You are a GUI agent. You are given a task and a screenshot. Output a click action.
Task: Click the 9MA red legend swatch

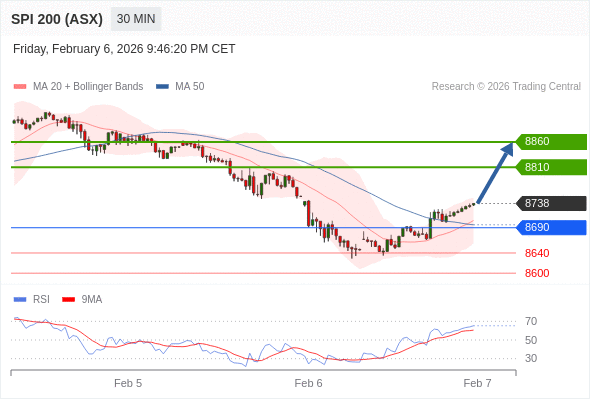pyautogui.click(x=68, y=300)
